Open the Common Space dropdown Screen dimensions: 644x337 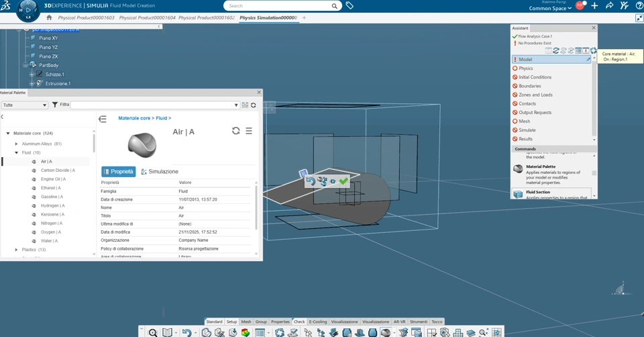pyautogui.click(x=550, y=8)
